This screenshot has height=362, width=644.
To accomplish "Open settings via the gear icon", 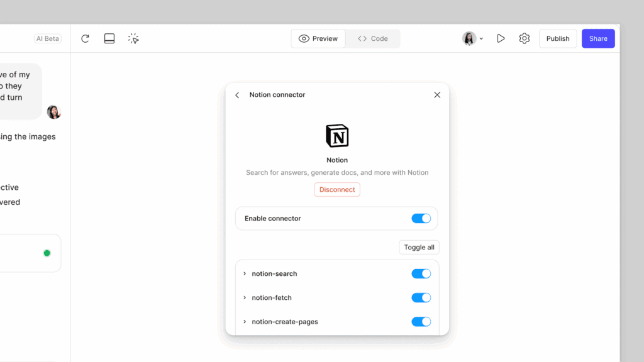I will tap(524, 38).
